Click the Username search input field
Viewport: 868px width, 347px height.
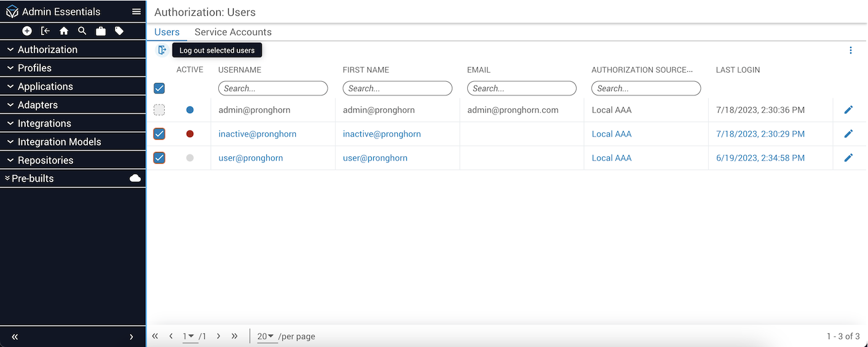click(x=273, y=89)
